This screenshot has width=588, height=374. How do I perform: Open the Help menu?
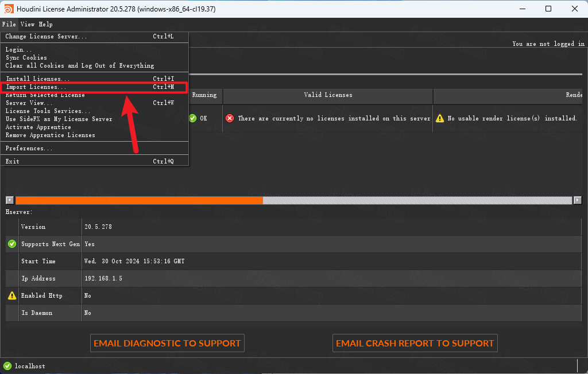click(x=45, y=24)
